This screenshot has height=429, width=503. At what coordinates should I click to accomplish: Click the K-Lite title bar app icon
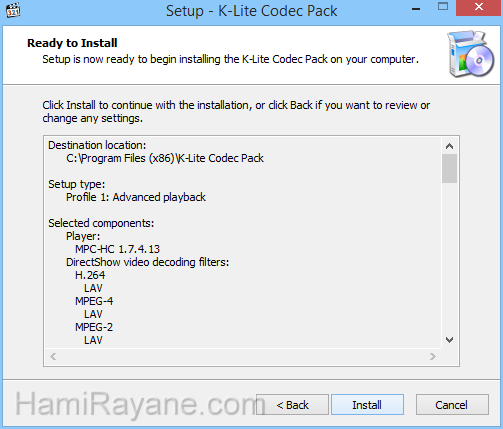coord(13,10)
